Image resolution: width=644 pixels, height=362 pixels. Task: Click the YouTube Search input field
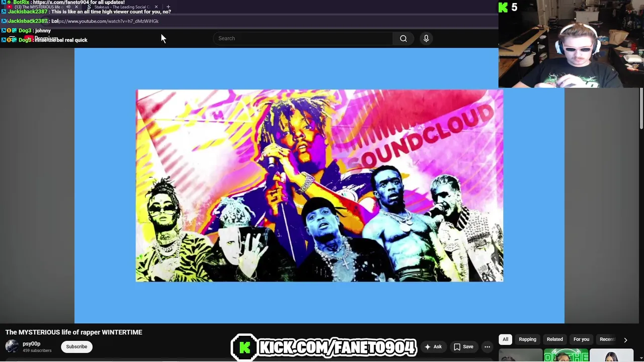[303, 38]
